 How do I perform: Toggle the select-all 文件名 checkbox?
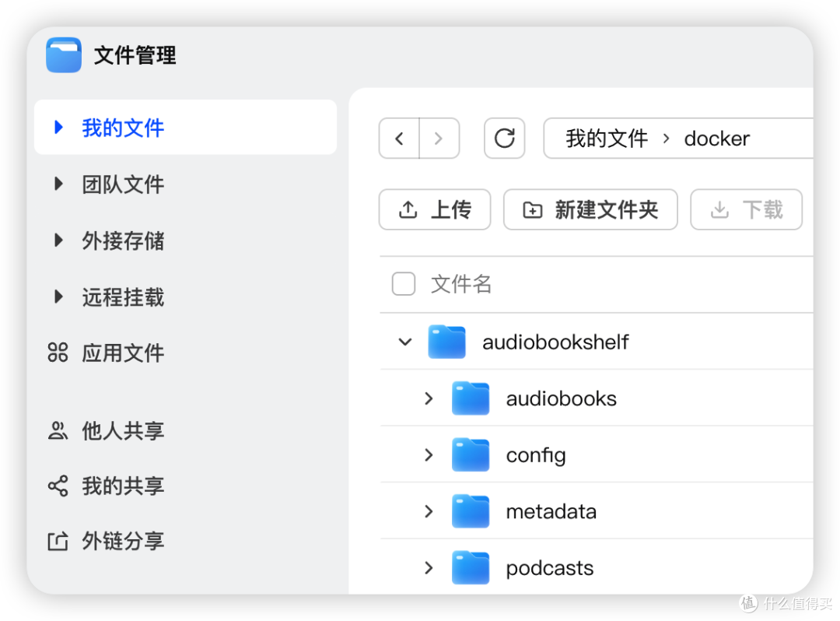[x=403, y=284]
